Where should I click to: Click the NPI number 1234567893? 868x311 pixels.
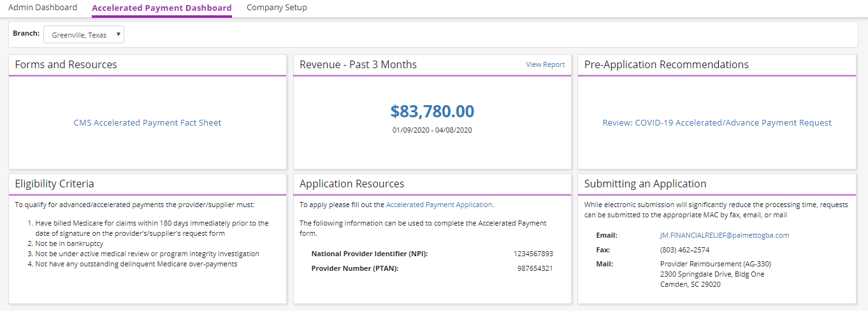pos(533,254)
